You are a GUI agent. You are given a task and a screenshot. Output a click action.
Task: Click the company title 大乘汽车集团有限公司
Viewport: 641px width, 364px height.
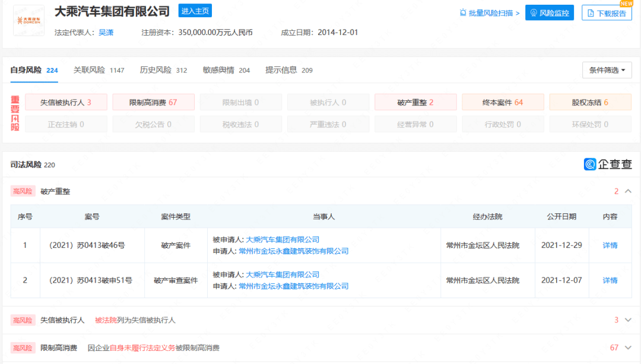(x=112, y=11)
